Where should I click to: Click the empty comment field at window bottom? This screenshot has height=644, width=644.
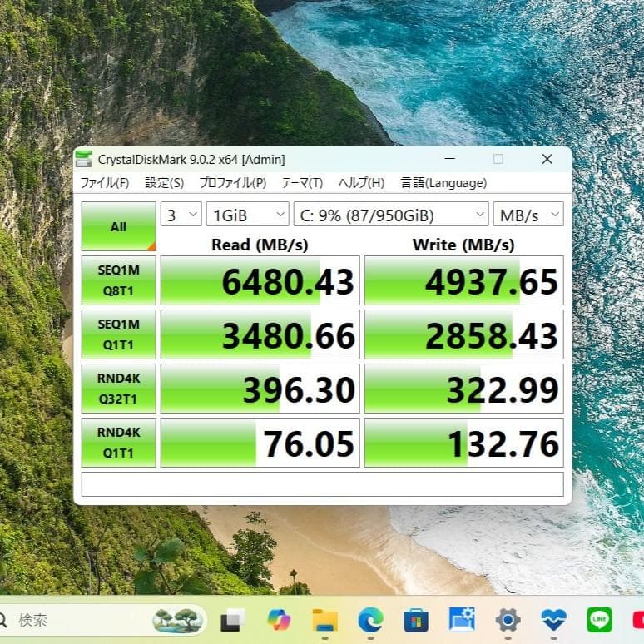click(x=322, y=484)
